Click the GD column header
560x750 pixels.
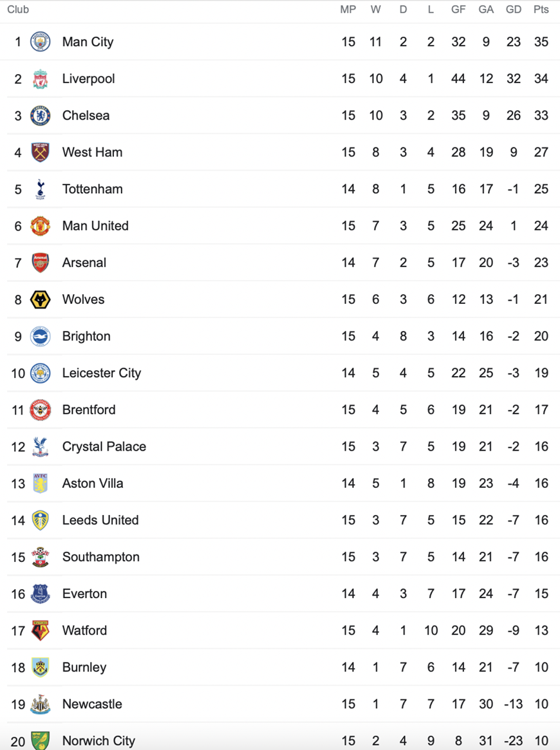tap(514, 10)
